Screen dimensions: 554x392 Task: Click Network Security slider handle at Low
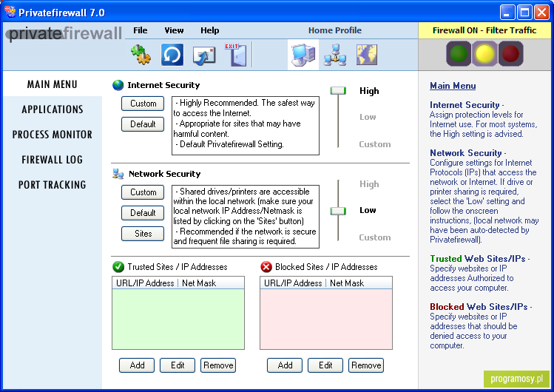click(x=338, y=212)
